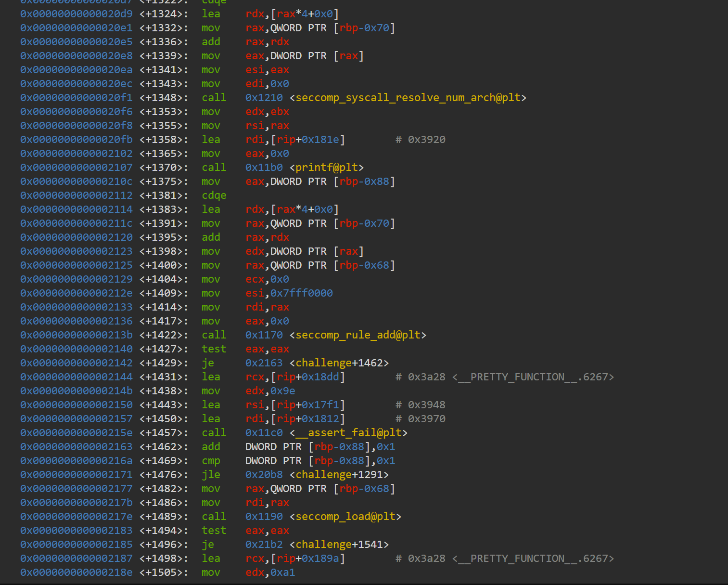
Task: Select the cmp mnemonic at +1469
Action: pyautogui.click(x=211, y=461)
